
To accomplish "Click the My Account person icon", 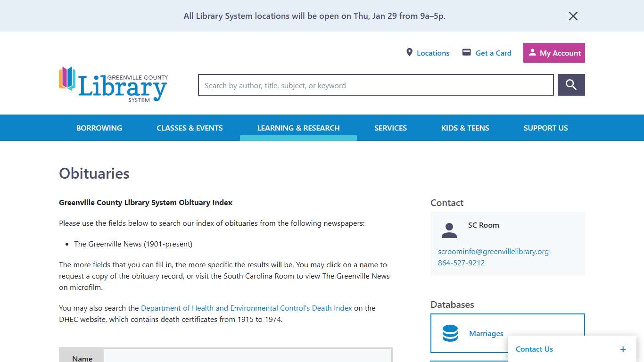I will [x=533, y=52].
